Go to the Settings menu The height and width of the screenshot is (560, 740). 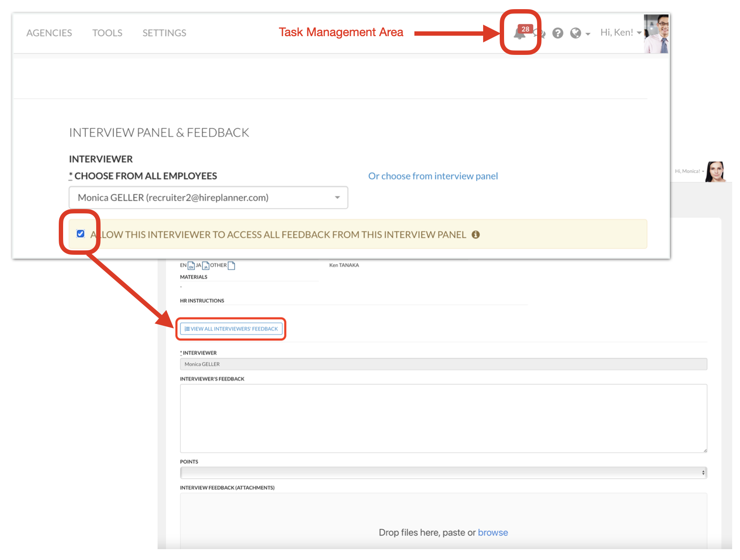click(164, 33)
